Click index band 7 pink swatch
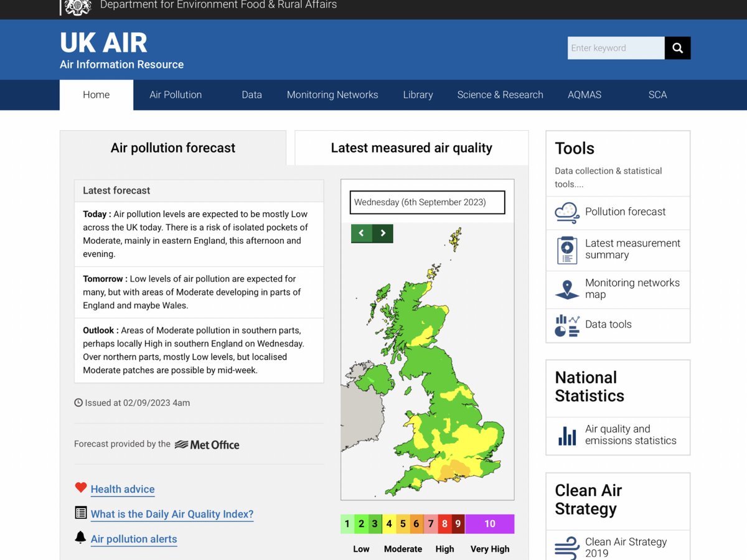The image size is (747, 560). (x=430, y=524)
